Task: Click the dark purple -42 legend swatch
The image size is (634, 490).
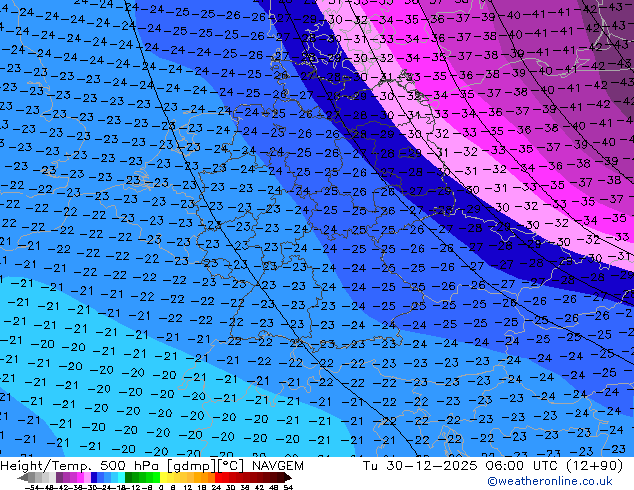Action: point(59,477)
